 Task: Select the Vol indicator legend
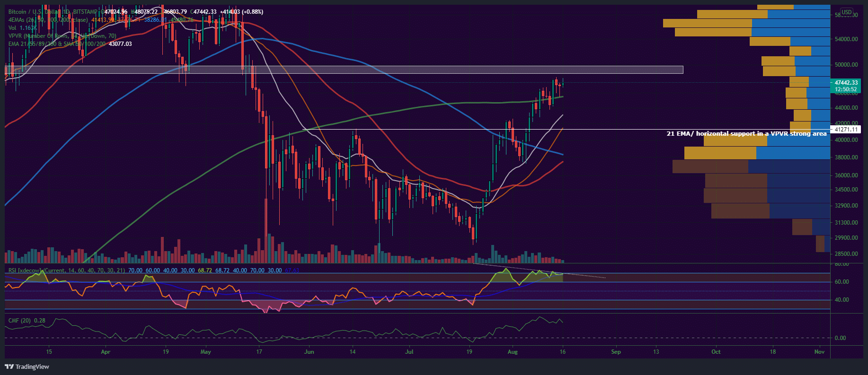tap(13, 28)
